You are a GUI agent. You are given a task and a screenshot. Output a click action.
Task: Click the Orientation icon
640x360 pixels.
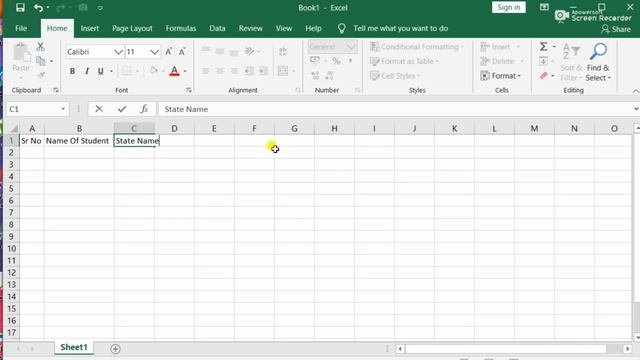click(x=249, y=51)
